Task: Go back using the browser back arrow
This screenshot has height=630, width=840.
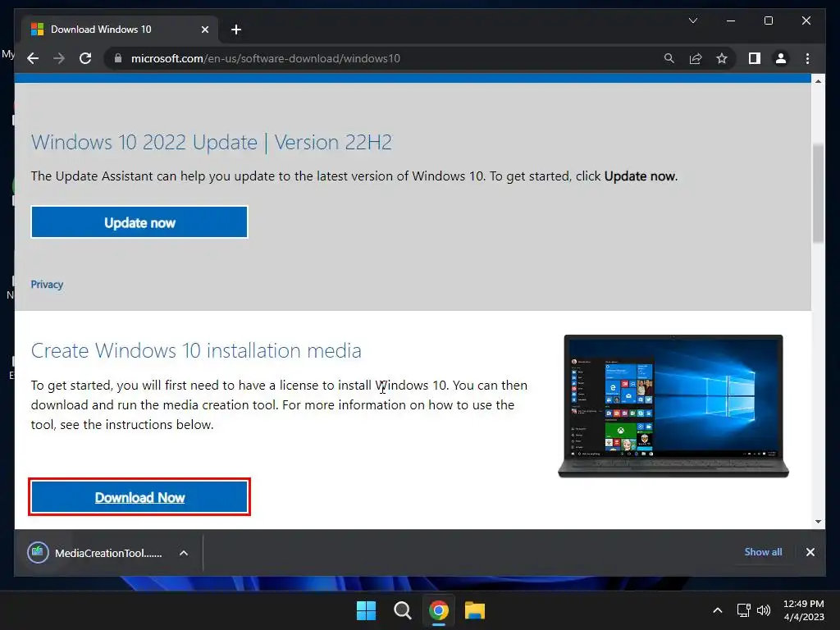Action: pos(33,58)
